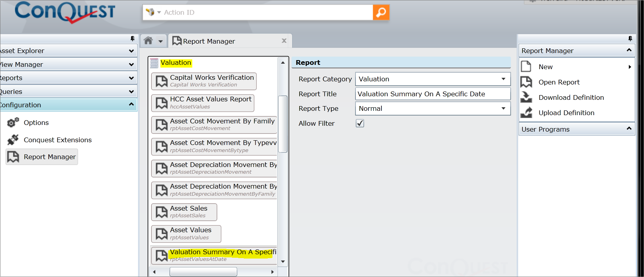
Task: Click the report list scroll up arrow
Action: [283, 62]
